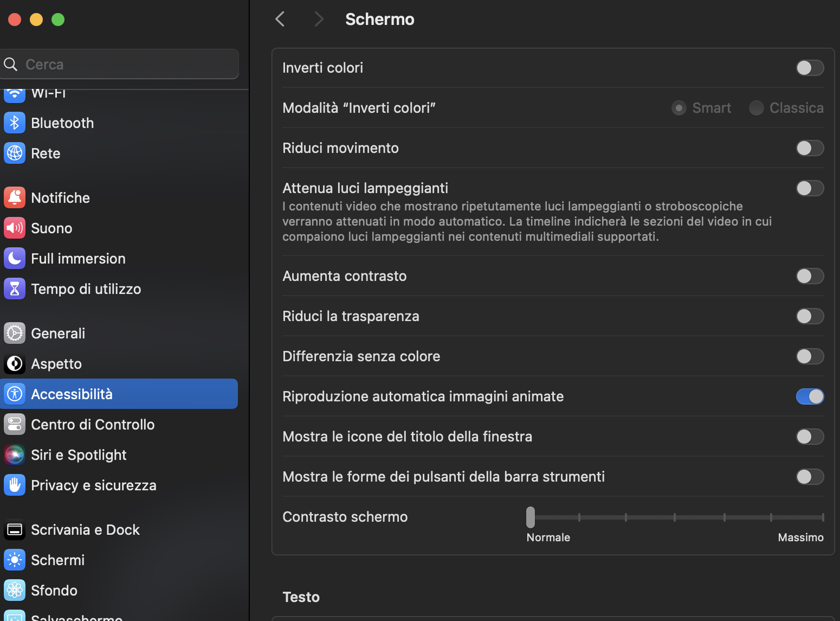Open Generali settings
Image resolution: width=840 pixels, height=621 pixels.
pyautogui.click(x=58, y=333)
